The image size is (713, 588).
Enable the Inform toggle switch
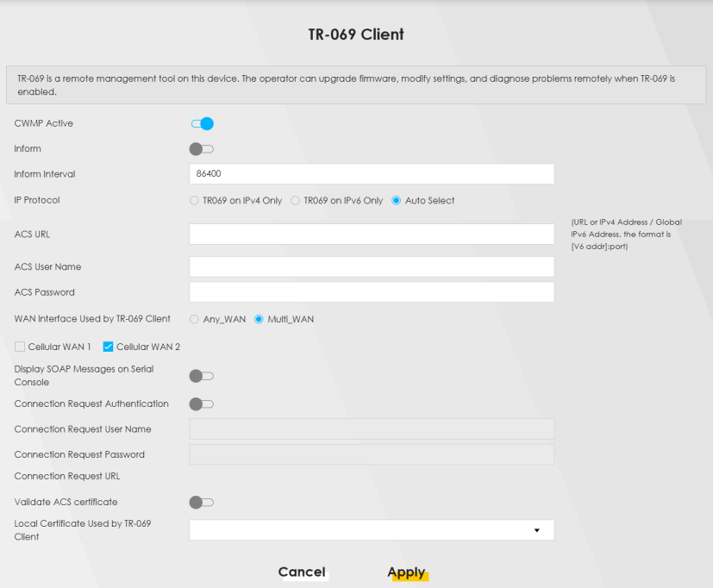click(201, 149)
